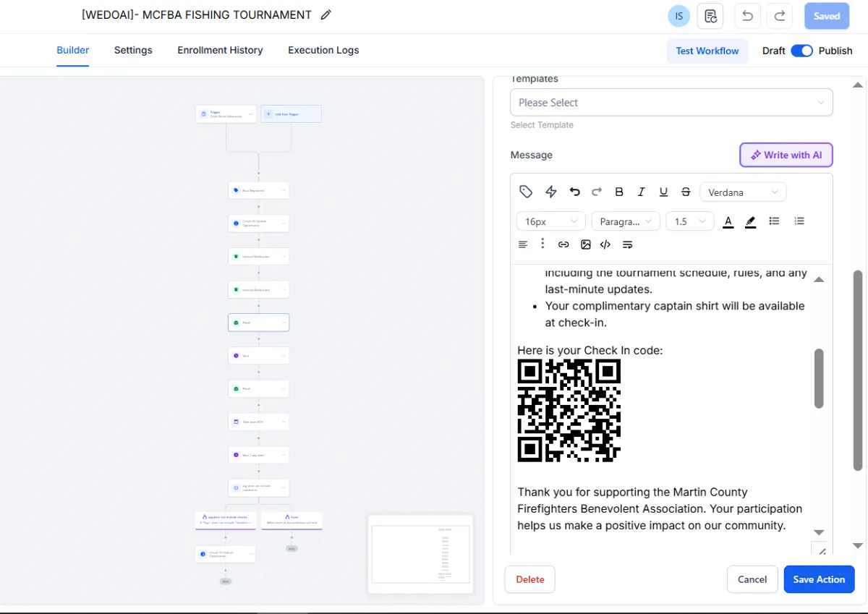Click the Test Workflow button
This screenshot has width=868, height=614.
pyautogui.click(x=707, y=51)
